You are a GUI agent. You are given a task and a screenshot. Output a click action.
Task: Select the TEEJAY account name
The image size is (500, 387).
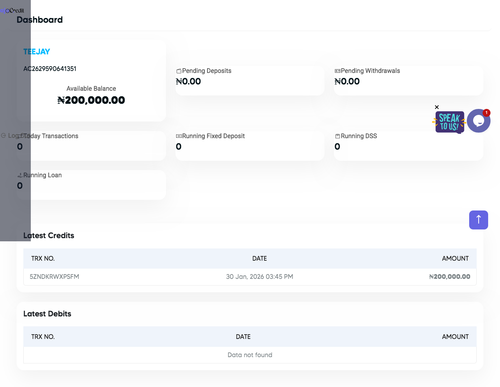point(37,52)
